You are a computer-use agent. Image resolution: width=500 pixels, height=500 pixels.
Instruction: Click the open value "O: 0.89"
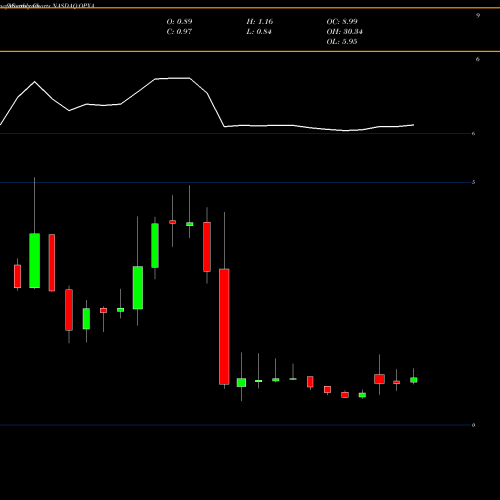pyautogui.click(x=179, y=21)
